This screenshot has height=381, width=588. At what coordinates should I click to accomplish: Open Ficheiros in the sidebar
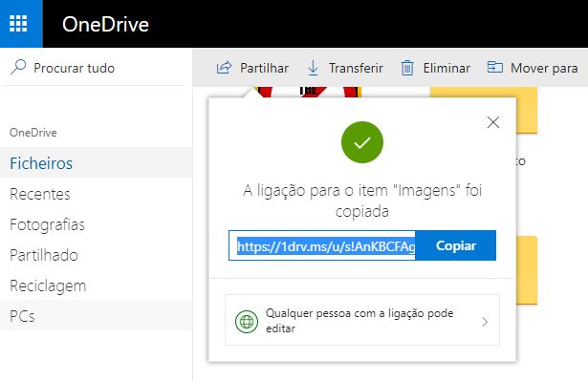click(96, 163)
